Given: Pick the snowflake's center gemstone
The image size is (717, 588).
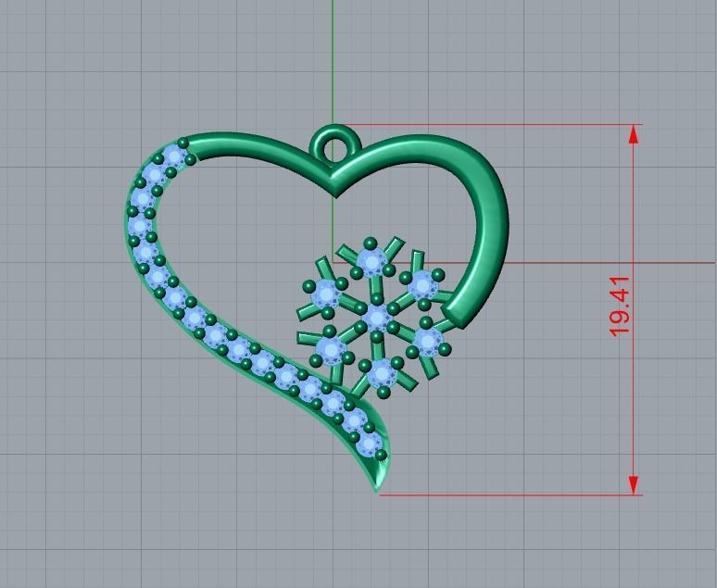Looking at the screenshot, I should tap(377, 318).
